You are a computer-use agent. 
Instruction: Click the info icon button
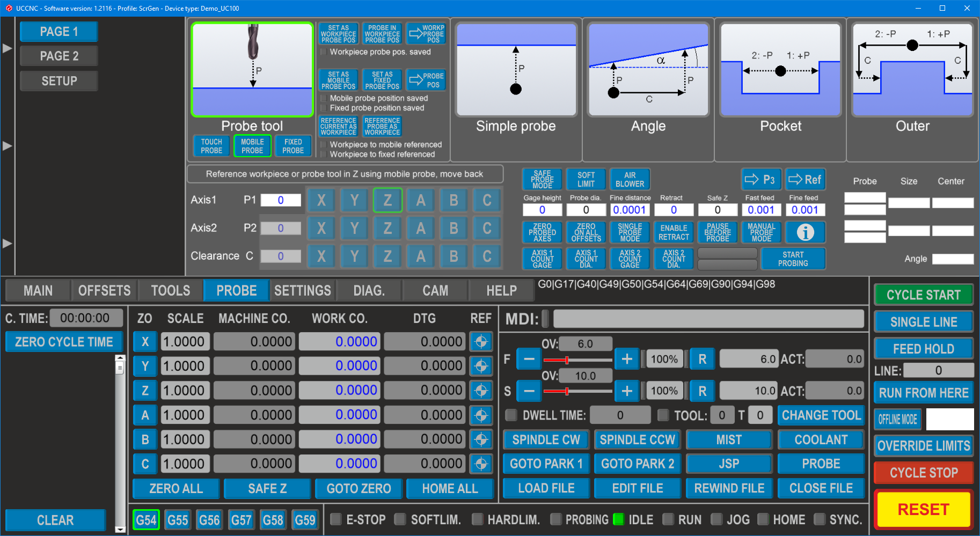point(805,232)
